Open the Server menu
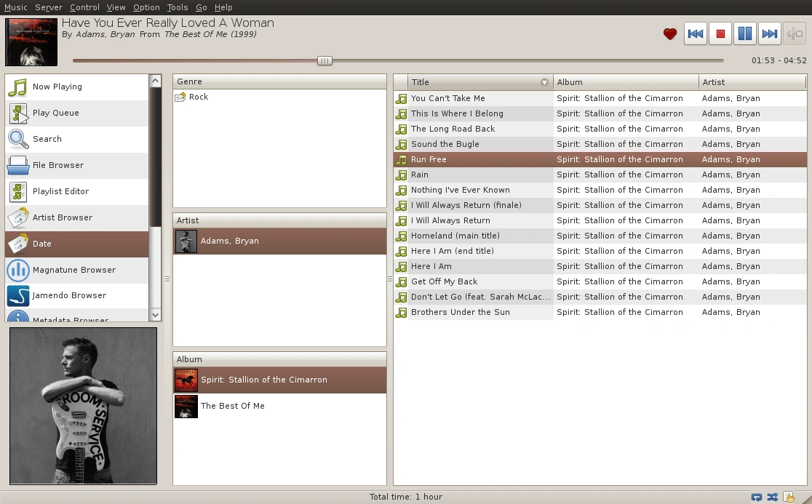812x504 pixels. tap(49, 7)
